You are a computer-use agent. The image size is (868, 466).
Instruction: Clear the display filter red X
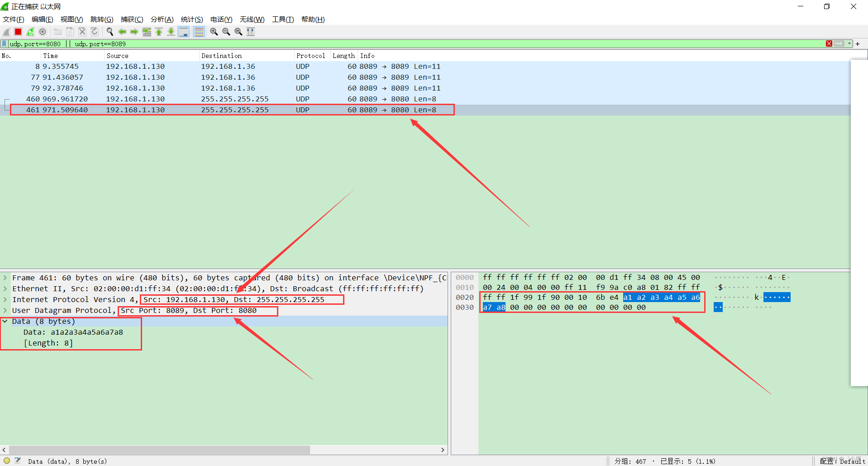tap(829, 44)
